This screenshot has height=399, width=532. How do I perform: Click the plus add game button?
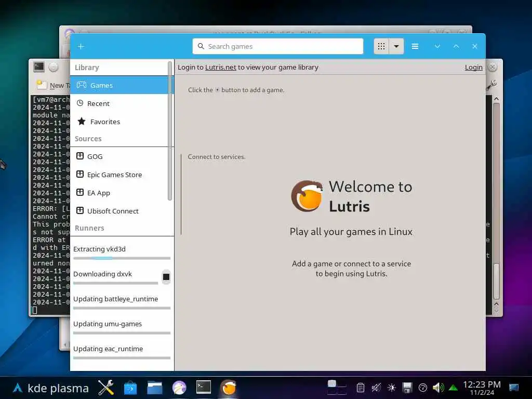(81, 46)
